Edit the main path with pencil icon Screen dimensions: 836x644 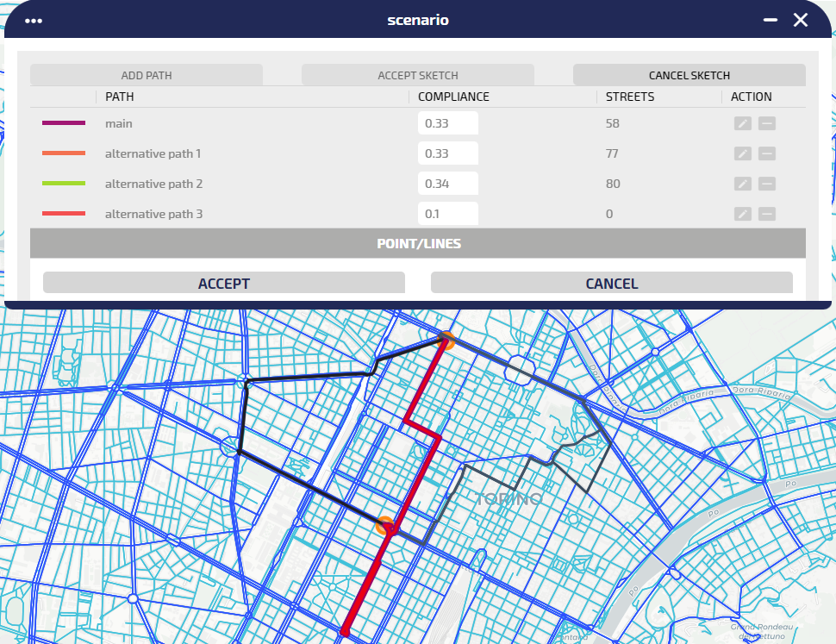pos(742,123)
